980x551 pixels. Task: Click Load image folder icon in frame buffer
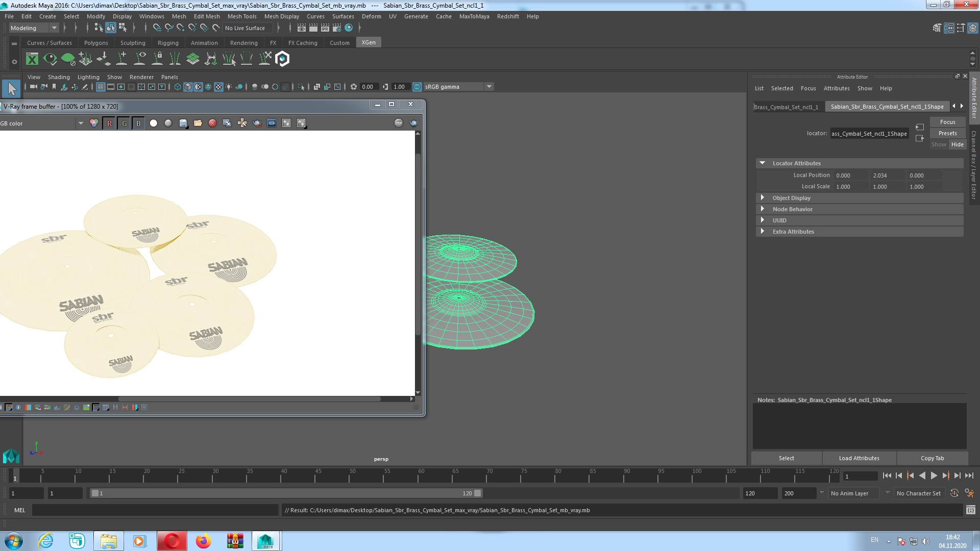coord(198,123)
